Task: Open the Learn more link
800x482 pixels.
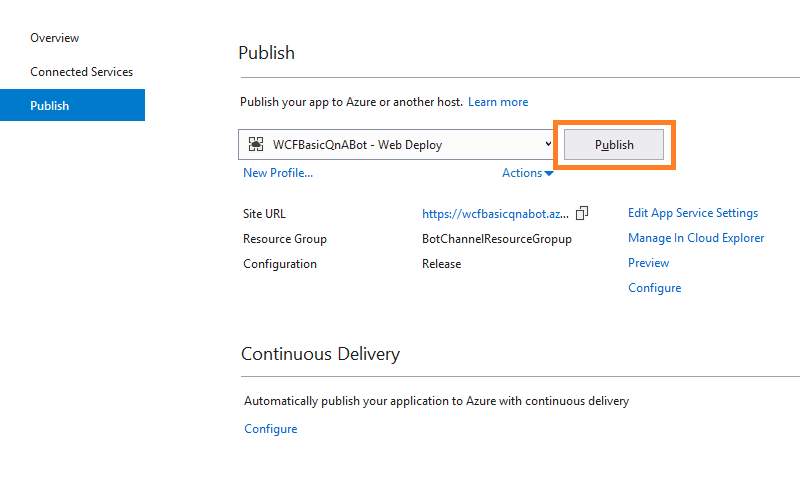Action: [x=498, y=102]
